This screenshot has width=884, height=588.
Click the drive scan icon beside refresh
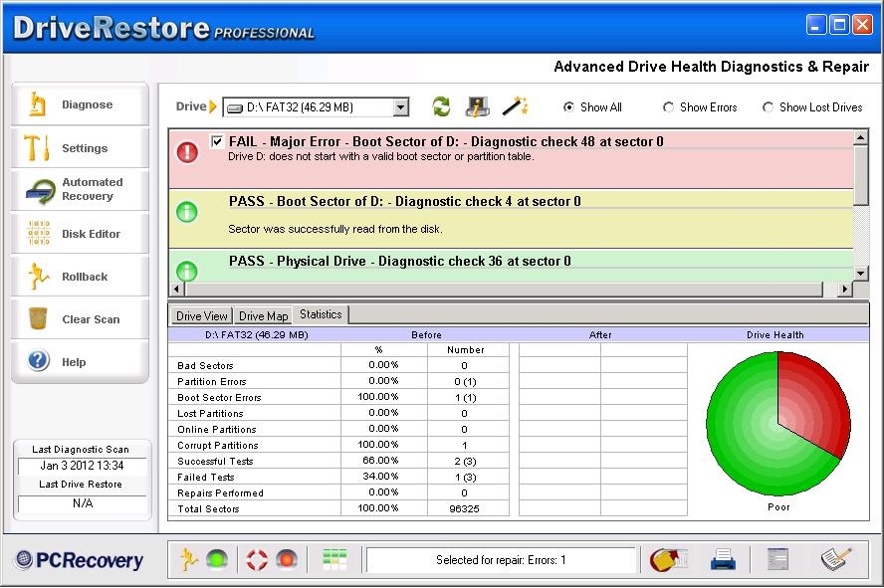478,105
